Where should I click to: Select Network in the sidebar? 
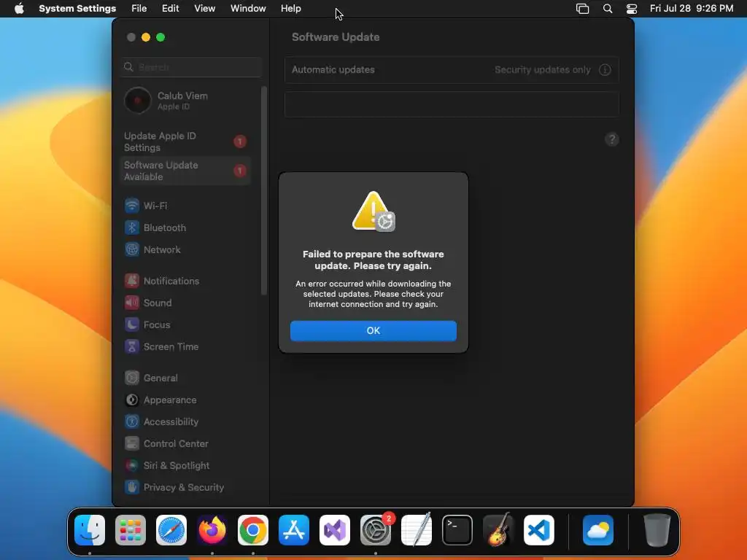tap(186, 249)
